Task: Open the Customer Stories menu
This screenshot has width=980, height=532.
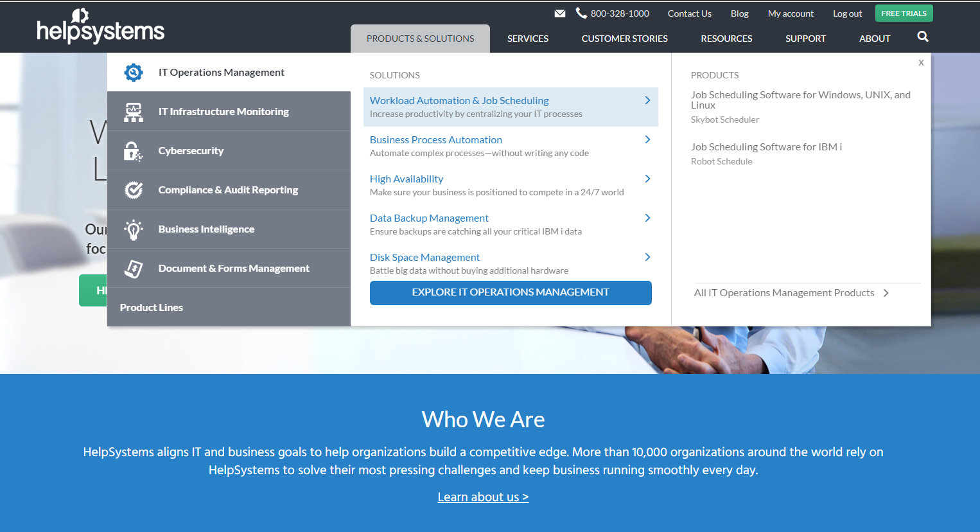Action: (625, 39)
